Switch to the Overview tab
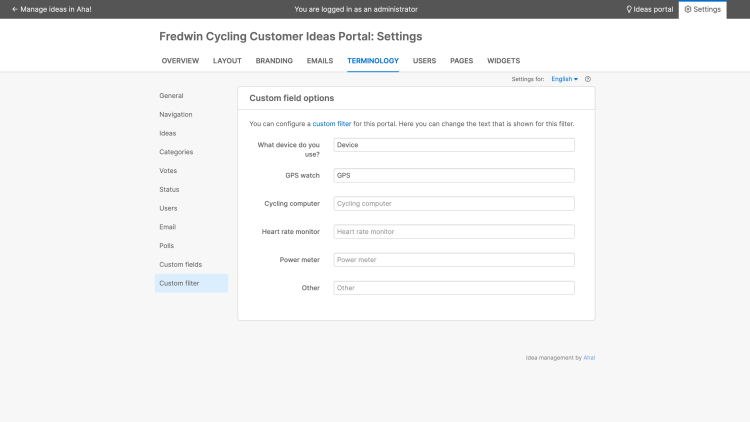Screen dimensions: 750x422 point(180,61)
